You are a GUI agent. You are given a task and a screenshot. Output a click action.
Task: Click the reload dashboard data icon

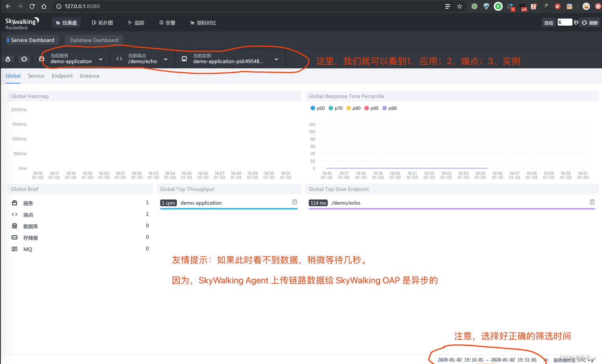24,59
